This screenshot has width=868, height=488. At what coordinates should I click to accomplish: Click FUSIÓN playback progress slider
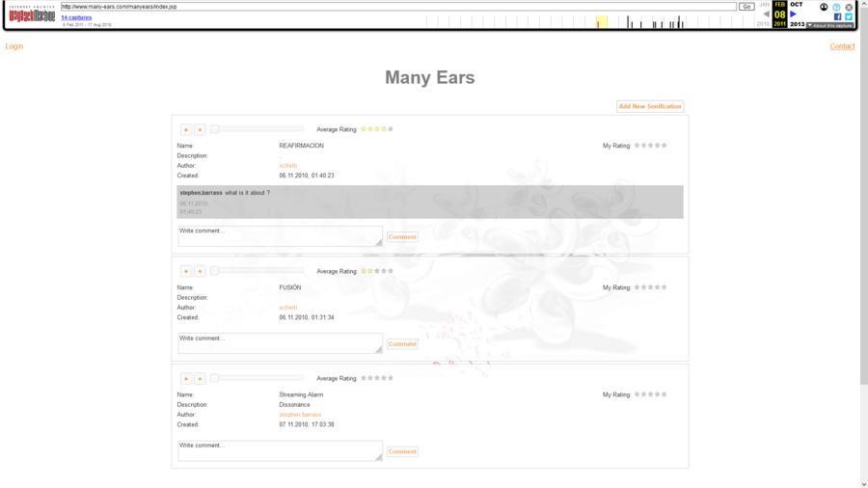(x=257, y=271)
